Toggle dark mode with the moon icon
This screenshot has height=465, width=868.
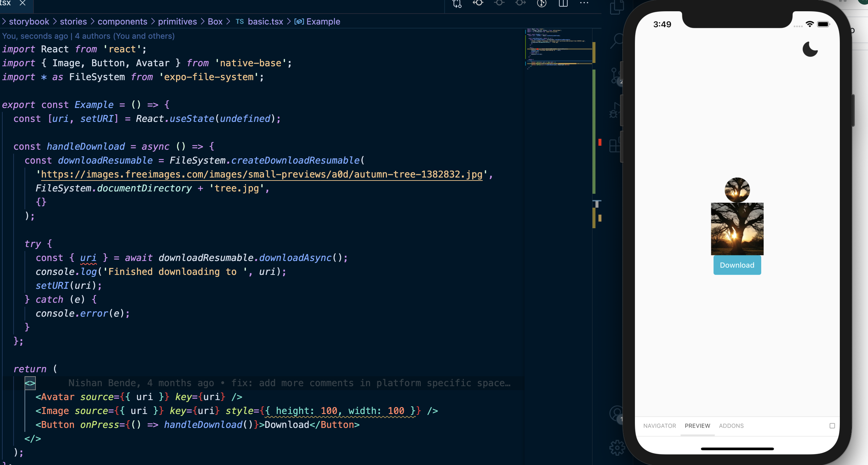(810, 49)
